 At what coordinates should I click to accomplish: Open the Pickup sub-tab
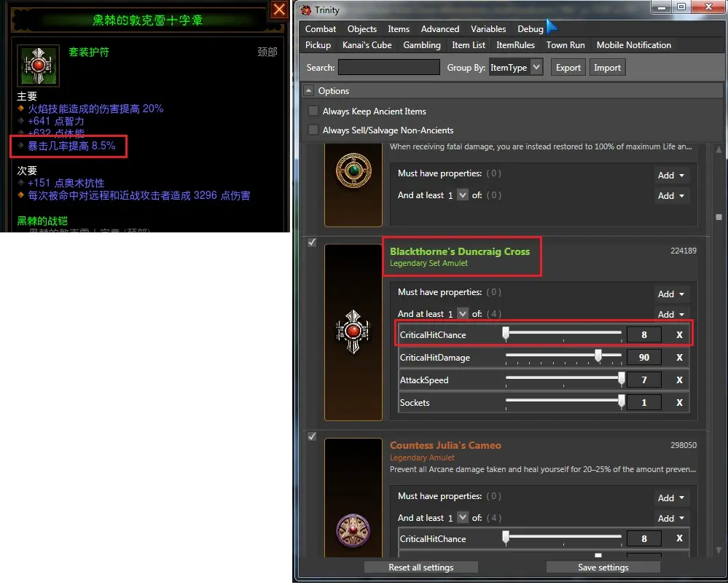pos(318,45)
